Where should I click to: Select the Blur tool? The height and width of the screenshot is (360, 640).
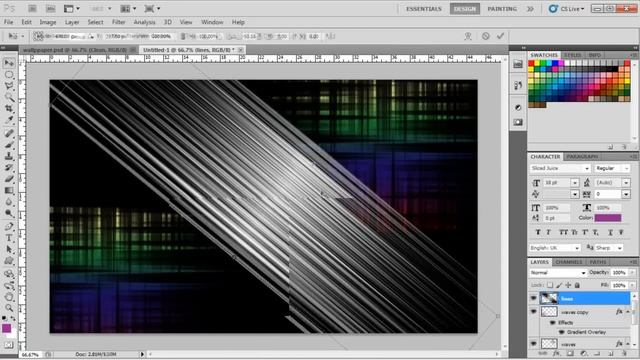(9, 202)
